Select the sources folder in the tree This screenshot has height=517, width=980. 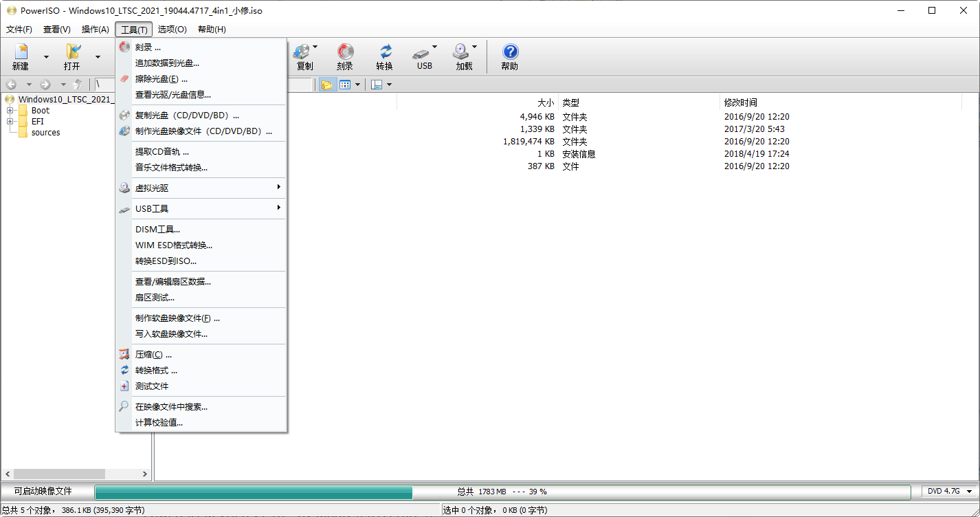click(x=45, y=132)
